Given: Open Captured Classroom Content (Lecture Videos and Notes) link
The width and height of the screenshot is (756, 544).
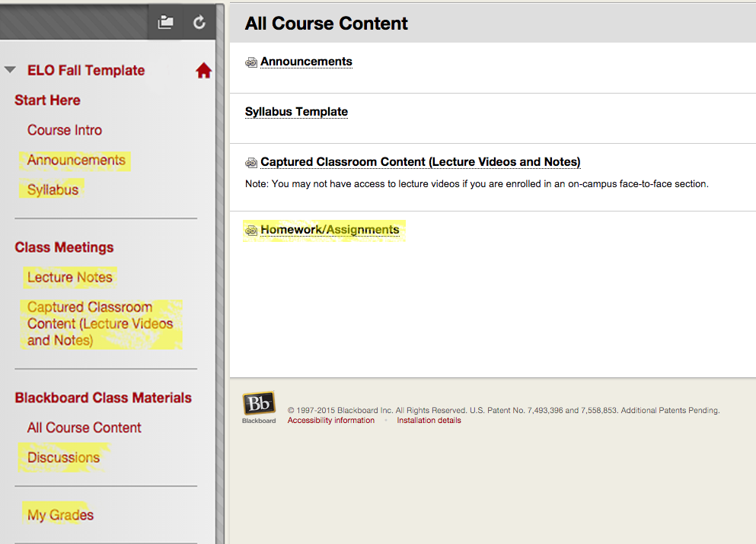Looking at the screenshot, I should click(420, 162).
